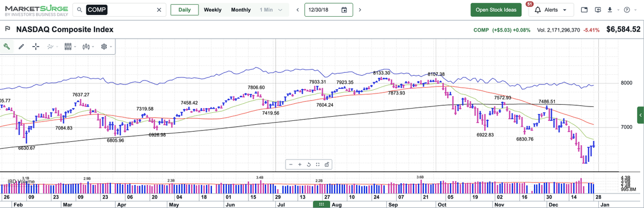Click the IBD Volume label
Image resolution: width=644 pixels, height=208 pixels.
[x=21, y=182]
